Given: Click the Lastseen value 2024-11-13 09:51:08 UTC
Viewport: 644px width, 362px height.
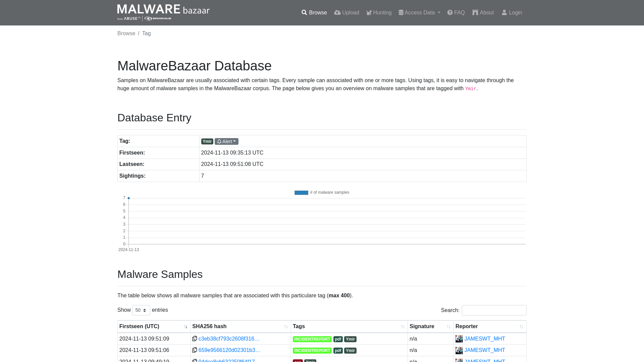Looking at the screenshot, I should pyautogui.click(x=232, y=164).
